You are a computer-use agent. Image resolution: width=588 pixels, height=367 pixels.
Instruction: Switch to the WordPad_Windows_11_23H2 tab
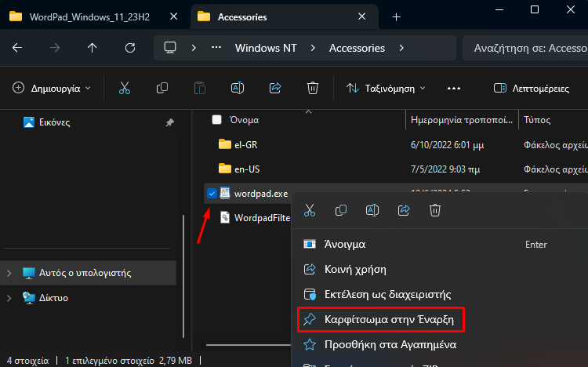(89, 17)
